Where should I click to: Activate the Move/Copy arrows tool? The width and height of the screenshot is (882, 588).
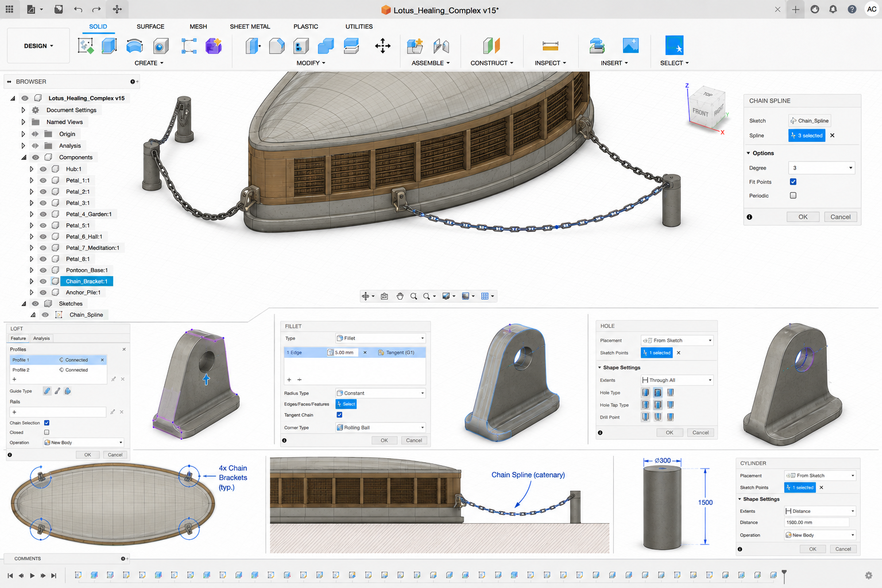point(383,46)
